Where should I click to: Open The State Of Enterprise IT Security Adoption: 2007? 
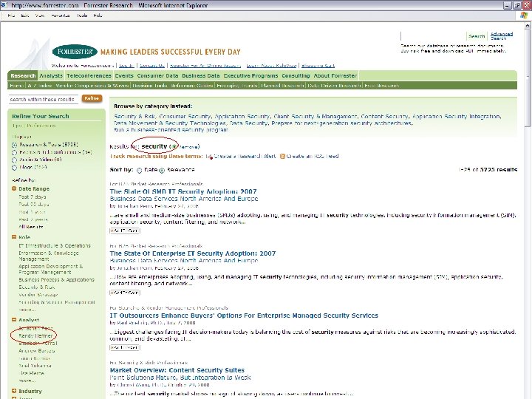coord(193,253)
